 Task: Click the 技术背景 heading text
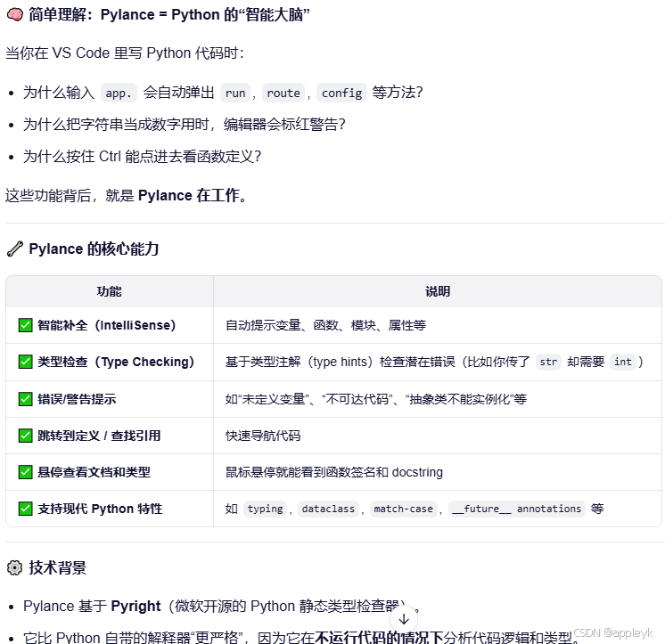tap(57, 567)
